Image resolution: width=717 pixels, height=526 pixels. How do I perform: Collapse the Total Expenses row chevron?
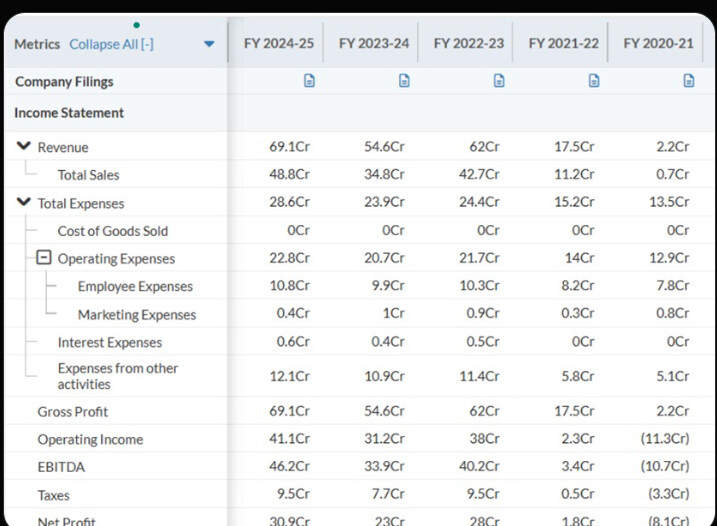pos(24,203)
